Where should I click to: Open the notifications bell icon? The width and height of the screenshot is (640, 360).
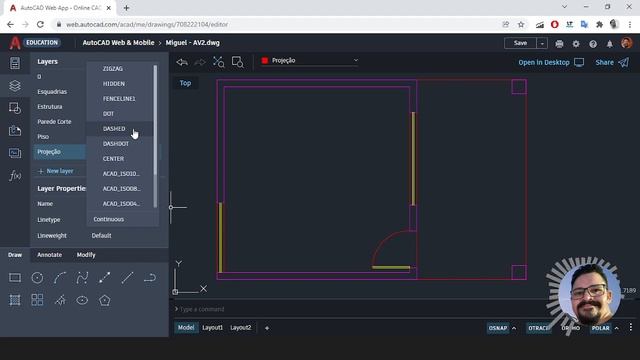(609, 44)
